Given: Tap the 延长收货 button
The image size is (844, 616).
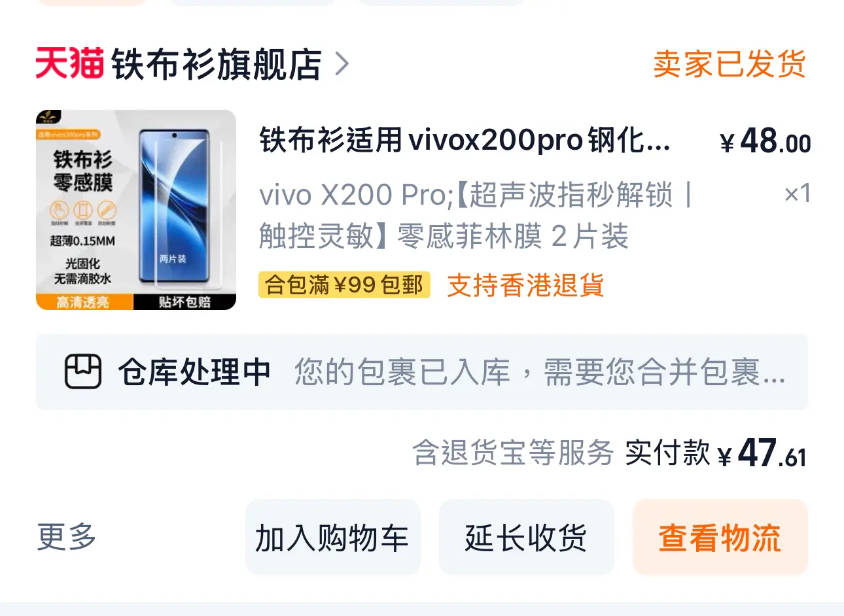Looking at the screenshot, I should [x=526, y=538].
